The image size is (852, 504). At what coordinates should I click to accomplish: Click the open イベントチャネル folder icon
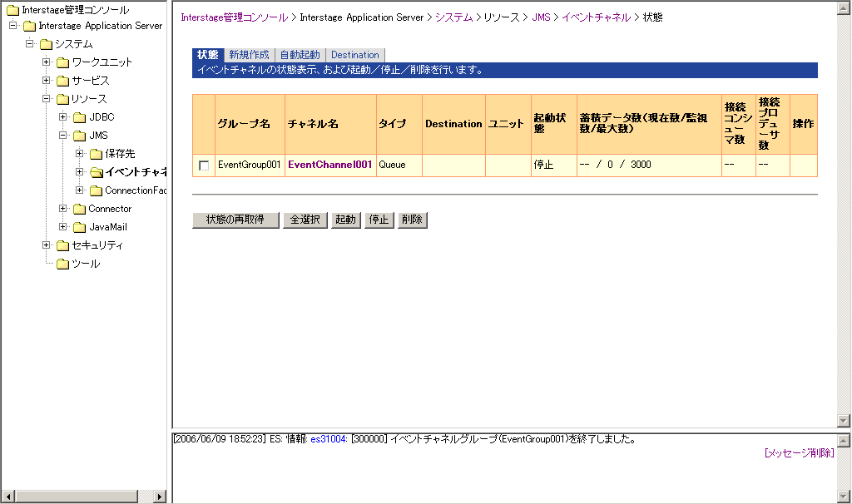tap(97, 172)
